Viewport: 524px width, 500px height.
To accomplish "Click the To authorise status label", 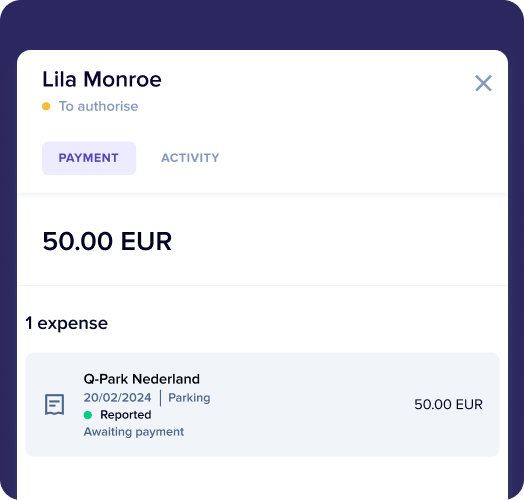I will (99, 106).
